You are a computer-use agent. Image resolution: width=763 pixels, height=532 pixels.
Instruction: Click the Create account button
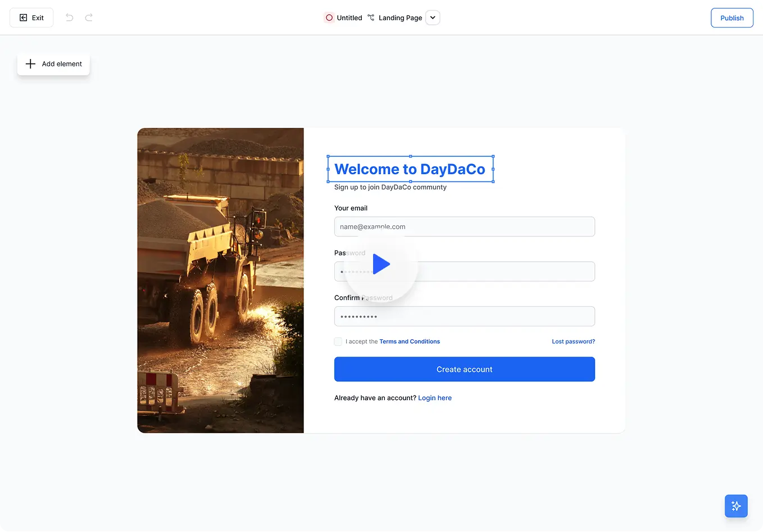pos(465,370)
